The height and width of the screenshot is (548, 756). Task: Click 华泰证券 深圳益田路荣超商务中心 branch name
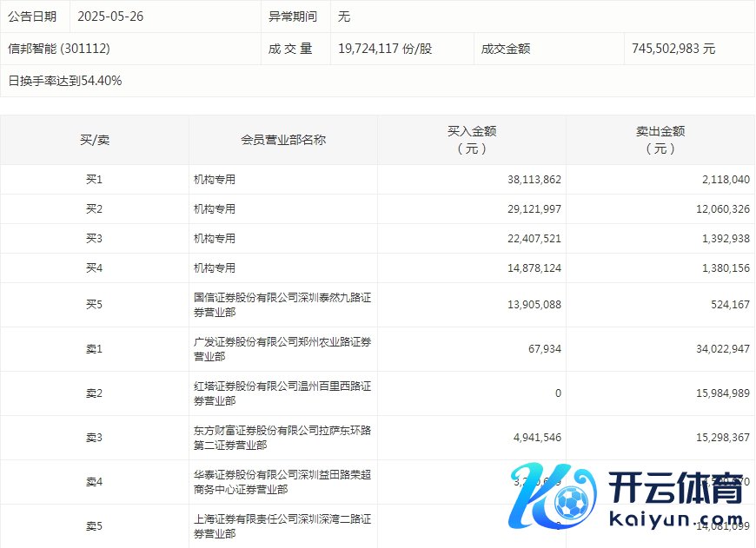click(x=282, y=482)
